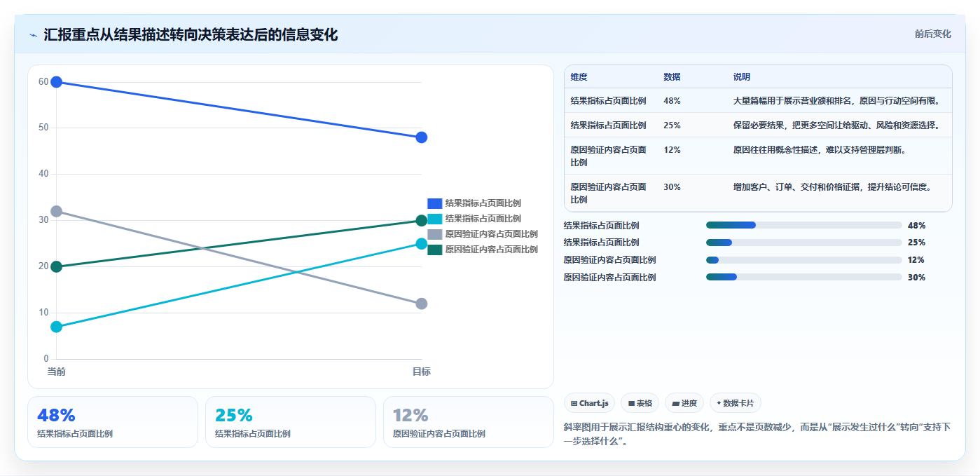Click the 30% progress bar
Image resolution: width=980 pixels, height=476 pixels.
pyautogui.click(x=803, y=278)
